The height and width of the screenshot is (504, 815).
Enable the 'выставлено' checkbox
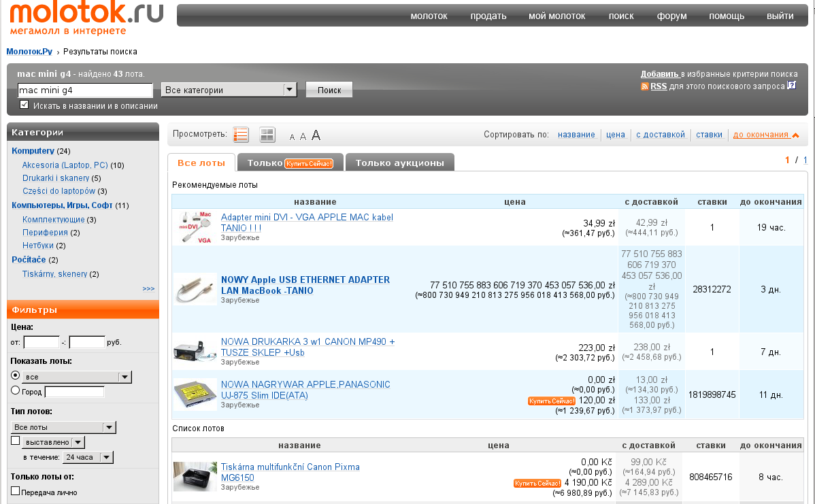[x=16, y=441]
